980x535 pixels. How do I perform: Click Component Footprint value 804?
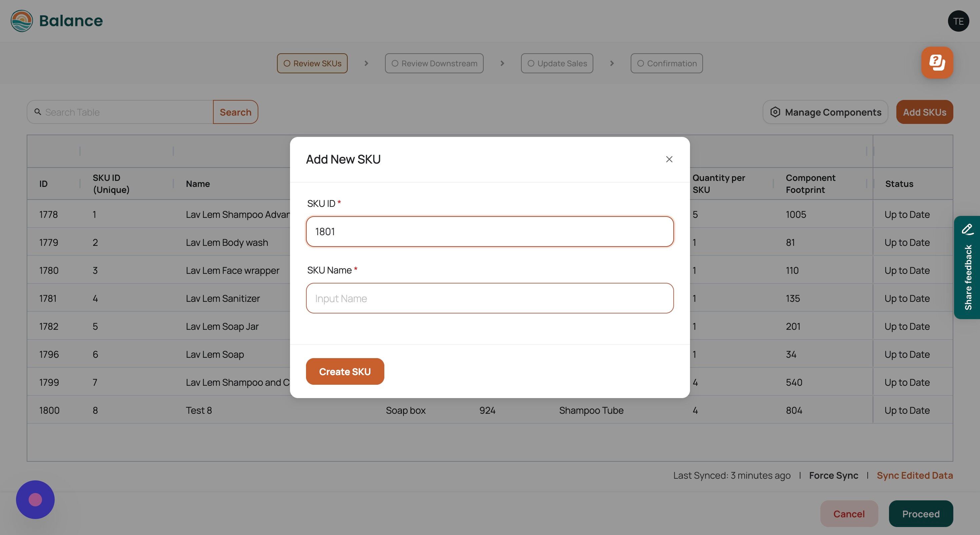(794, 410)
